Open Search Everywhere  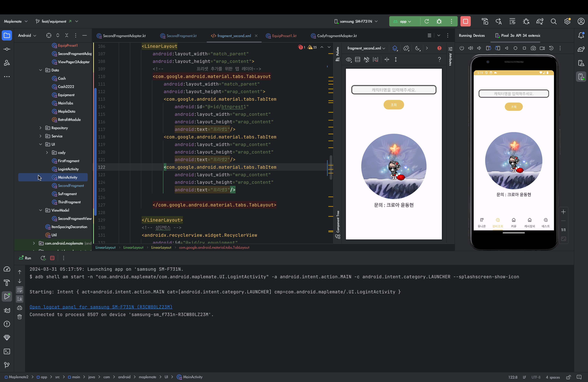(x=554, y=21)
